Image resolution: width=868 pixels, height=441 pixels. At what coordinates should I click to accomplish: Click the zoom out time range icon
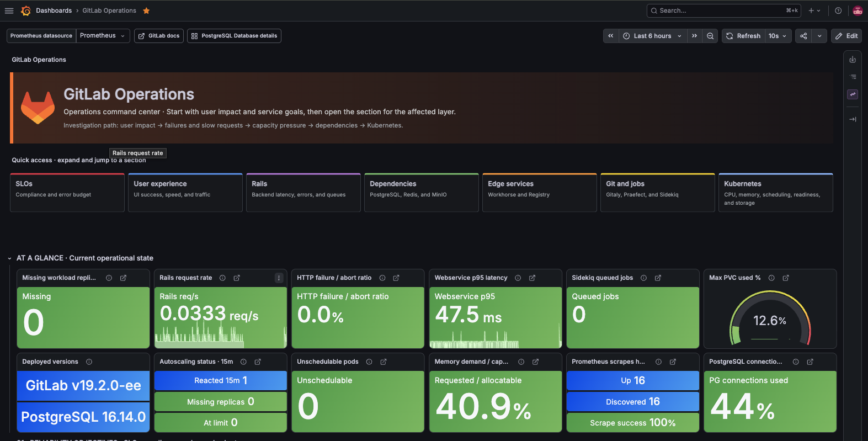710,36
